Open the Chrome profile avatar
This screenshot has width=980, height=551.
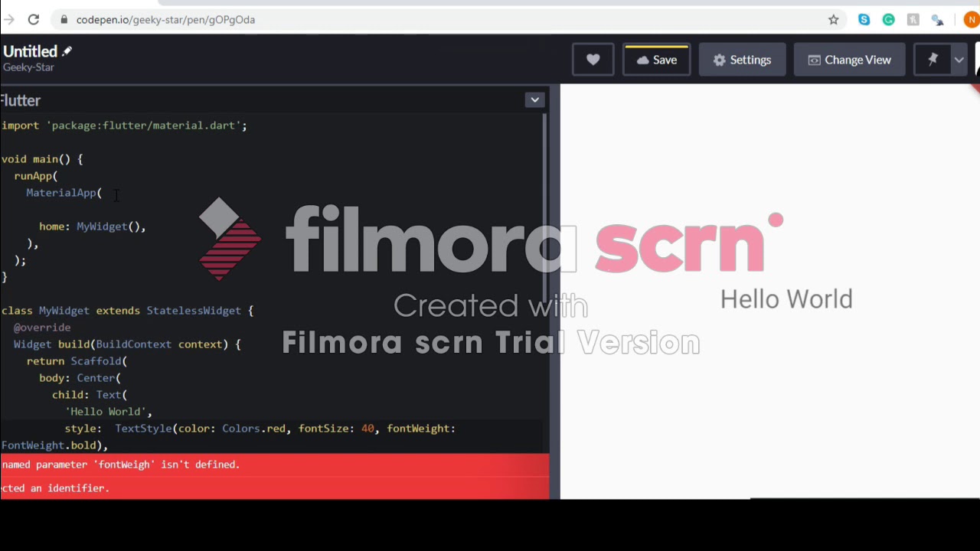pyautogui.click(x=971, y=20)
